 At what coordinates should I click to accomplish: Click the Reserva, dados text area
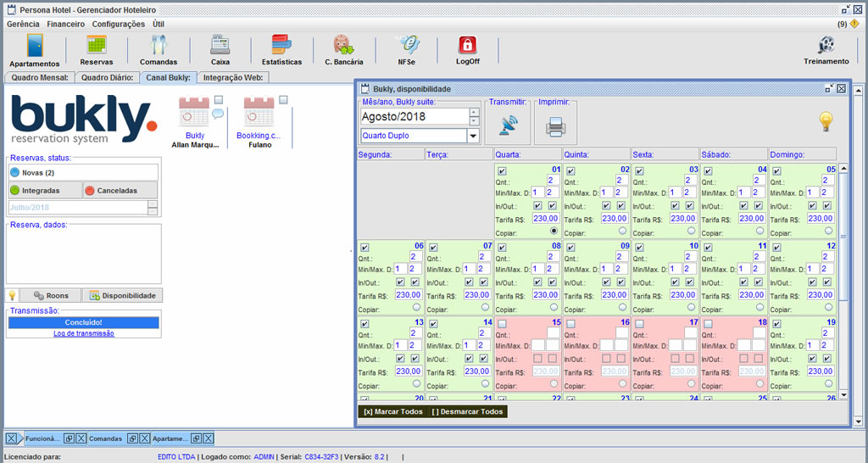tap(84, 254)
